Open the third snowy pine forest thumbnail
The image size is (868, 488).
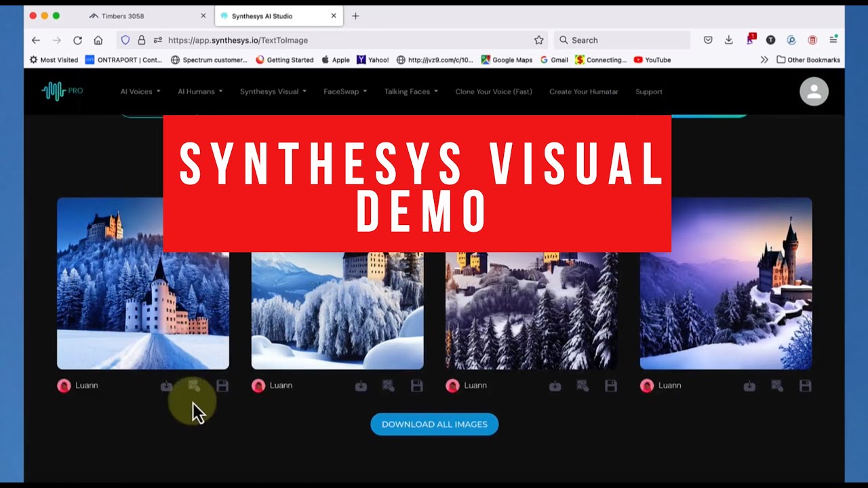tap(532, 310)
